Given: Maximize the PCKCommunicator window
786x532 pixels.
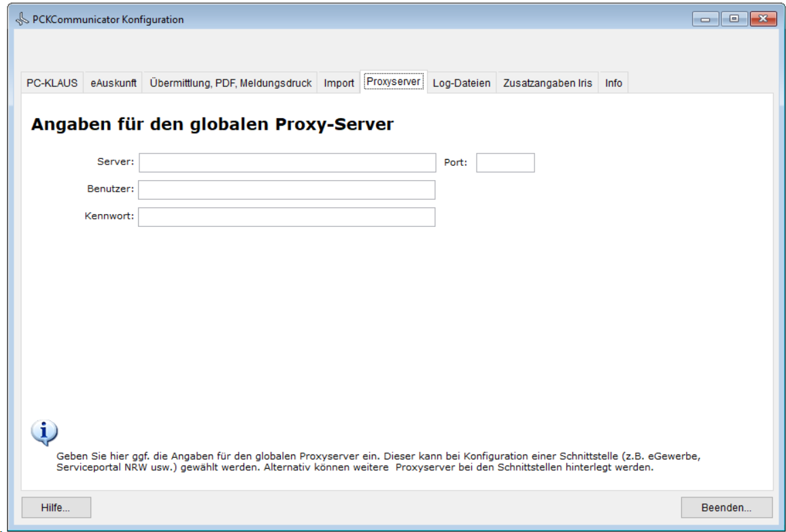Looking at the screenshot, I should 734,19.
